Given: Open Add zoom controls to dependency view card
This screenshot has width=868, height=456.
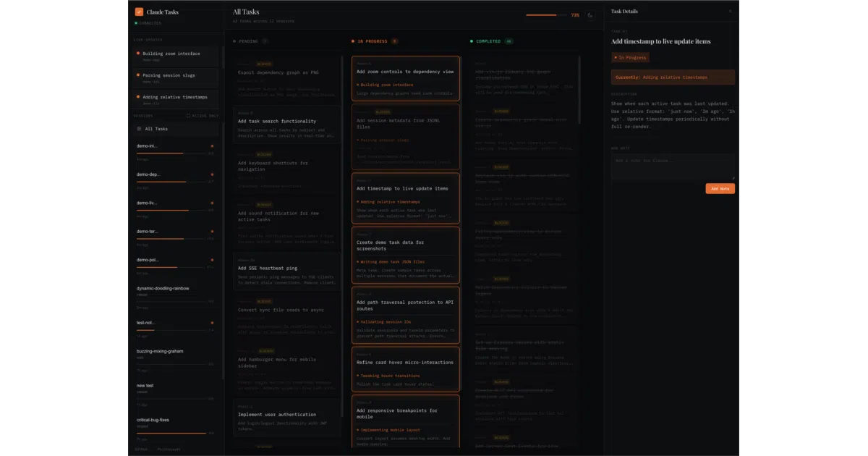Looking at the screenshot, I should 405,77.
